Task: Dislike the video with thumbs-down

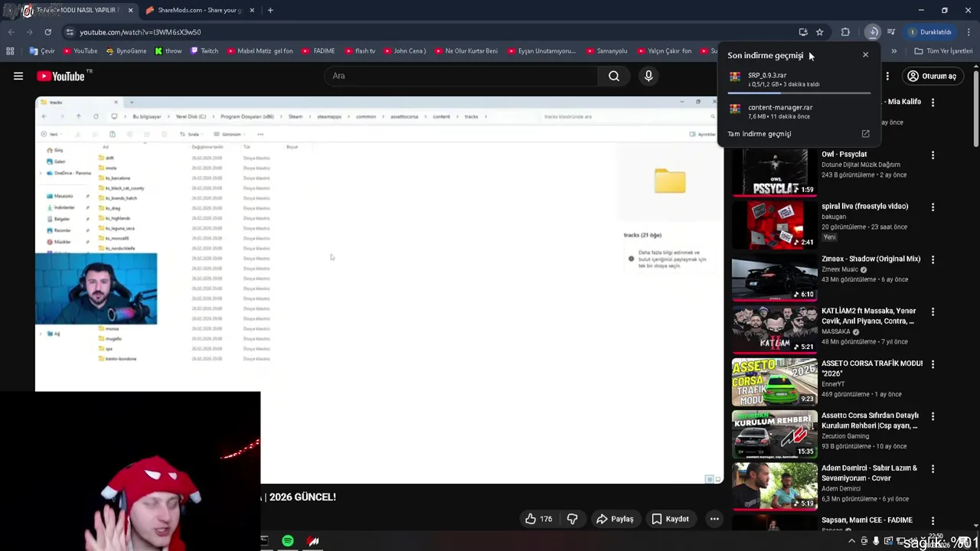Action: (572, 519)
